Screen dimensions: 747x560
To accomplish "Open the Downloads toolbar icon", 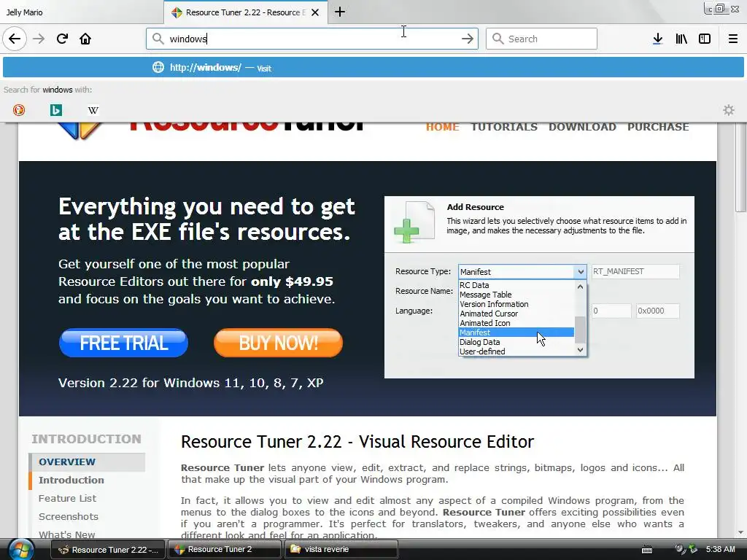I will click(657, 39).
